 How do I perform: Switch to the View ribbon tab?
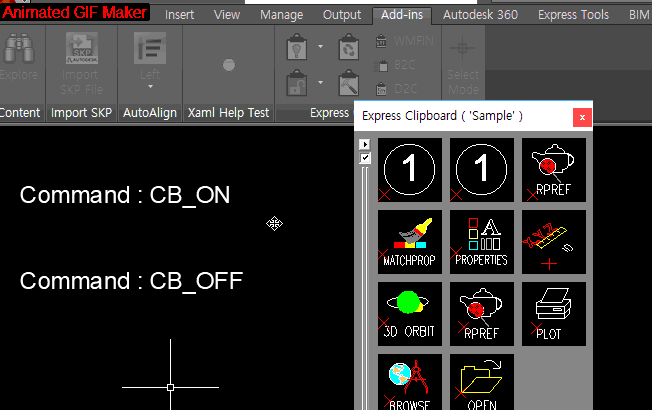point(227,15)
